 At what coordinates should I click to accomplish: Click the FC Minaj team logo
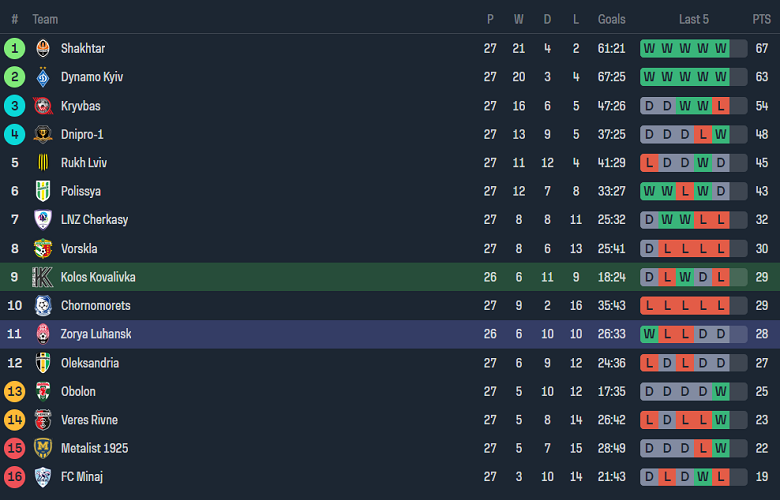pyautogui.click(x=43, y=477)
